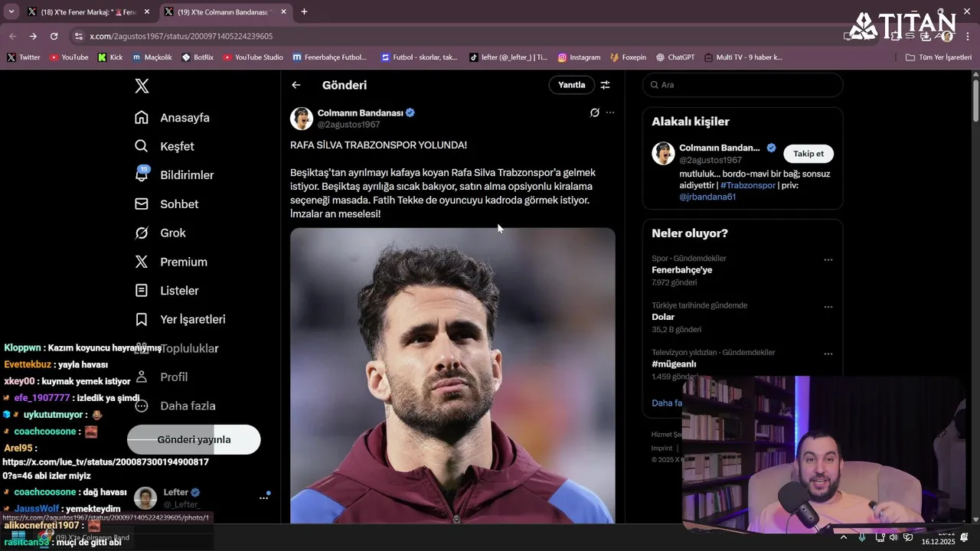Go back with the Gönderi arrow
This screenshot has width=980, height=551.
[296, 85]
